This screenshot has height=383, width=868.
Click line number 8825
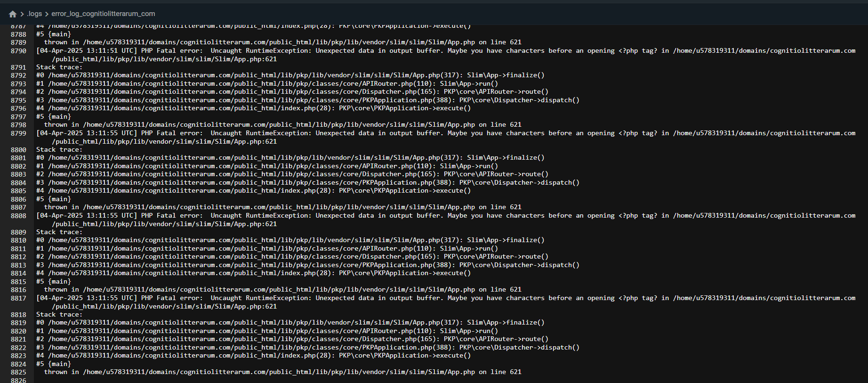pyautogui.click(x=19, y=372)
